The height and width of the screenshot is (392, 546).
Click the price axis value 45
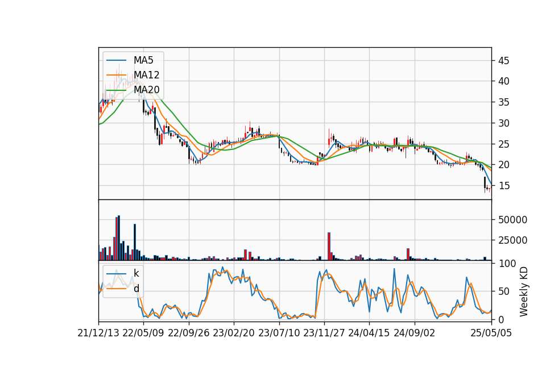504,61
